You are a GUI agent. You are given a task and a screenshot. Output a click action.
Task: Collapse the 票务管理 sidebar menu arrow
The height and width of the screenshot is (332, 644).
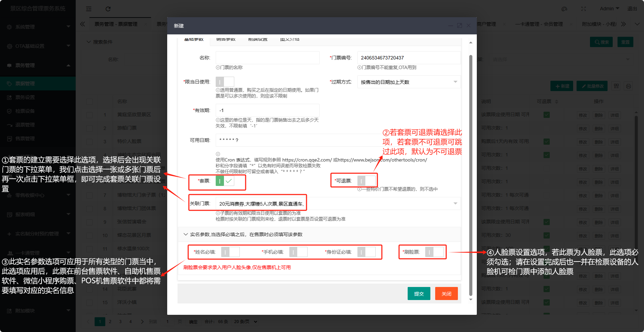[x=68, y=65]
